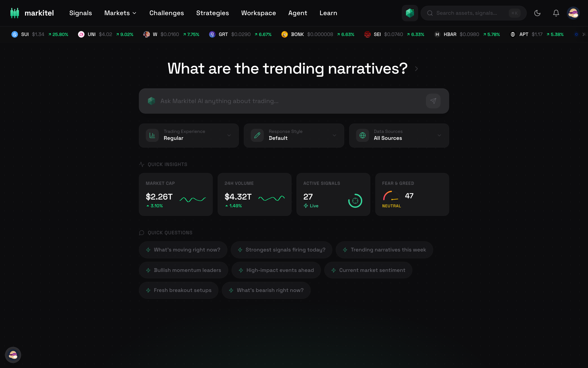The height and width of the screenshot is (368, 588).
Task: Expand the Markets dropdown menu
Action: coord(120,13)
